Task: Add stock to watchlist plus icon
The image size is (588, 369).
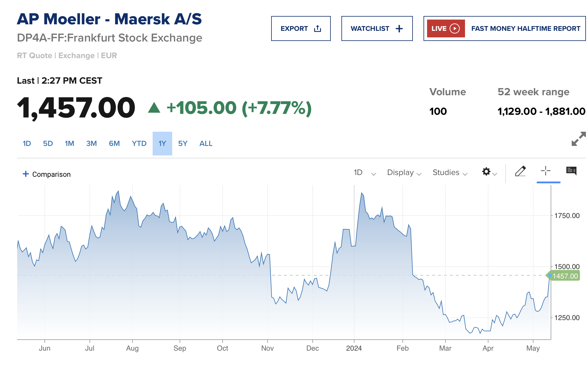Action: [x=399, y=28]
